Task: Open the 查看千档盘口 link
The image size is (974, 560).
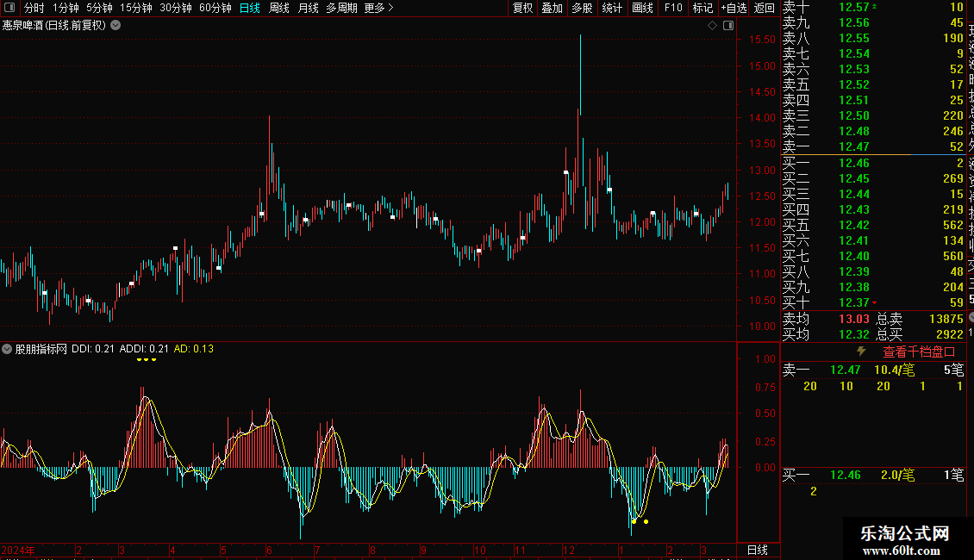Action: pos(919,352)
